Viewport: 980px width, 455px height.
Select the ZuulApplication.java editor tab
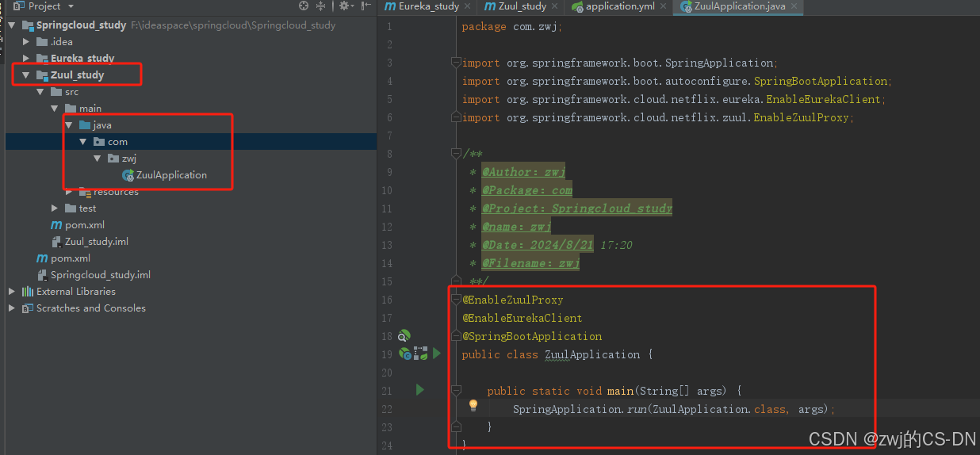[738, 6]
